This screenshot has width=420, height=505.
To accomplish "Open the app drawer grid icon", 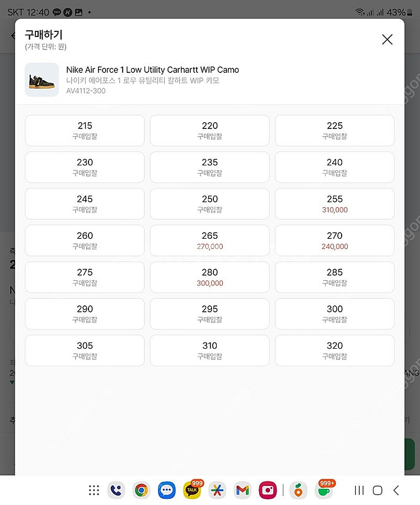I will coord(94,490).
